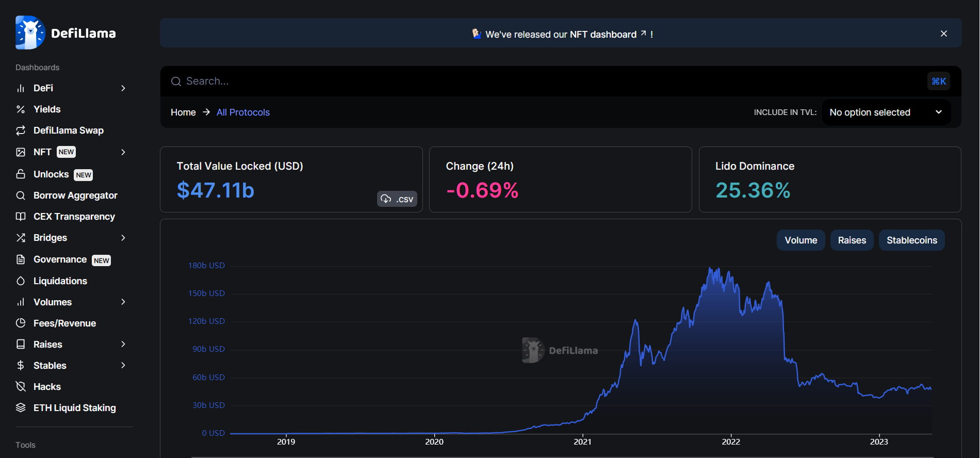
Task: Click the DefiLlama logo
Action: point(66,32)
